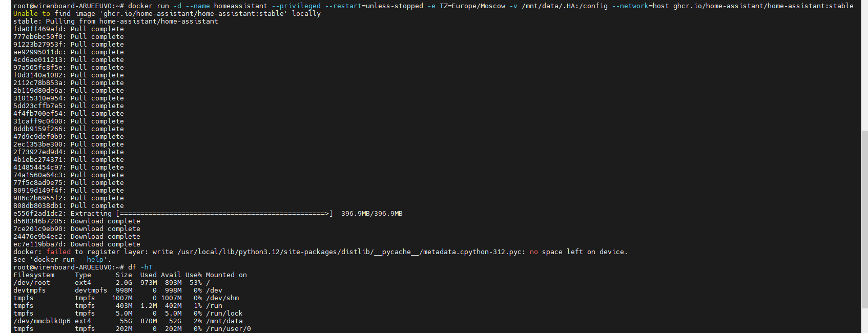Click layer line '986c2b6955f2: Pull complete'
Screen dimensions: 868x333
click(x=69, y=198)
